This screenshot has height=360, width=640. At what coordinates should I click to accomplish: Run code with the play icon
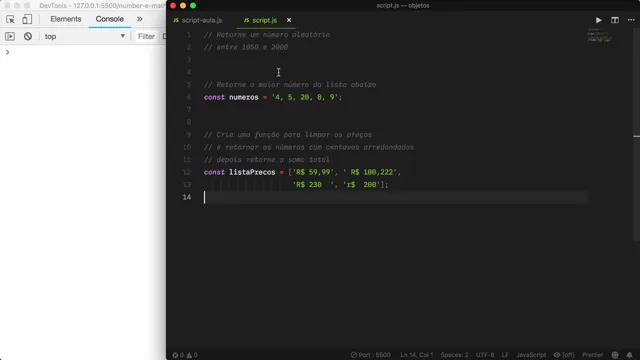coord(598,20)
